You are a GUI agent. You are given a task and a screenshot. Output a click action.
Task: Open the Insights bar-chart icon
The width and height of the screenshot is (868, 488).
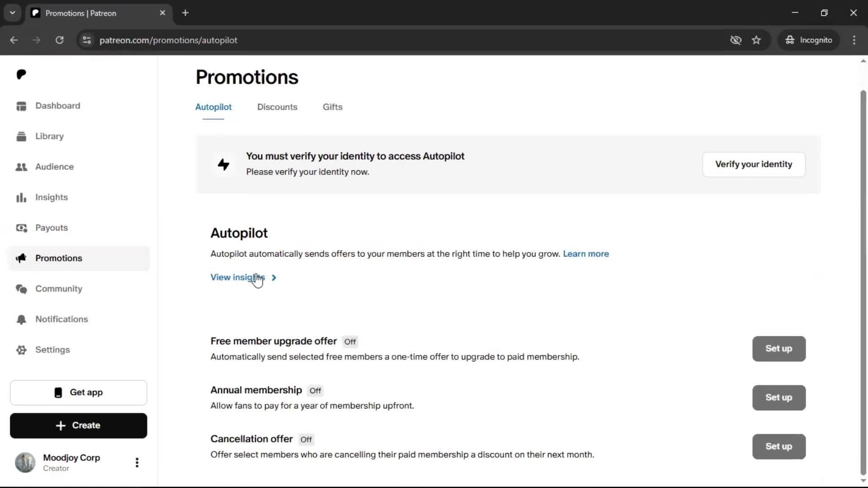point(21,197)
